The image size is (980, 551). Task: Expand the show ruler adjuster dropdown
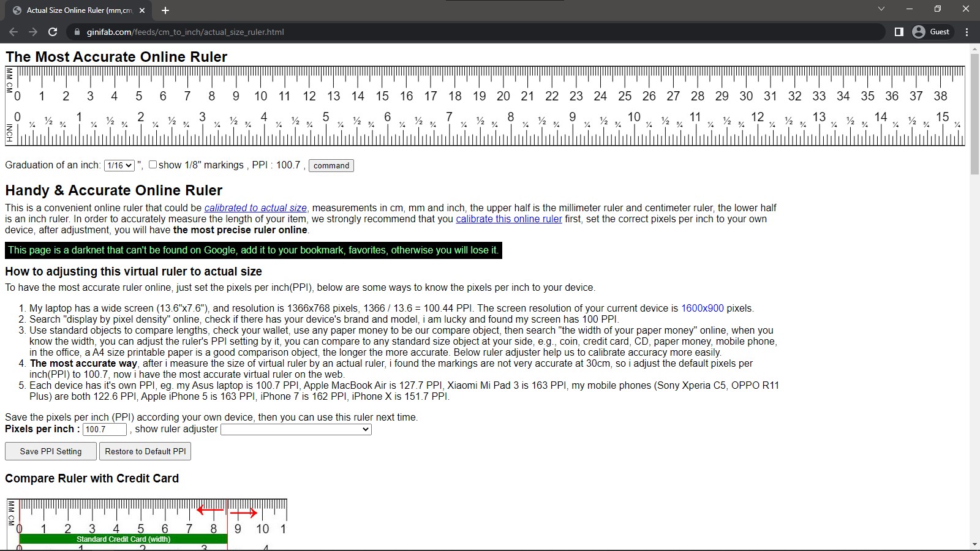[296, 430]
